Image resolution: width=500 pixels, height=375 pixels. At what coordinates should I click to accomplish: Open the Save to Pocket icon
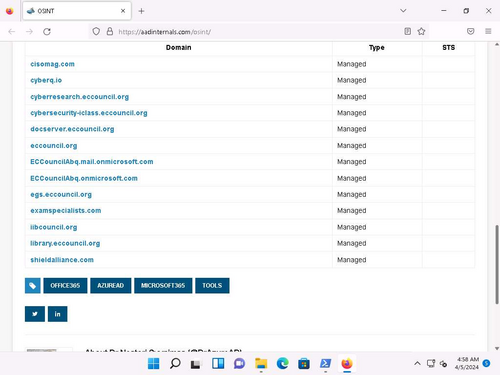pyautogui.click(x=470, y=31)
